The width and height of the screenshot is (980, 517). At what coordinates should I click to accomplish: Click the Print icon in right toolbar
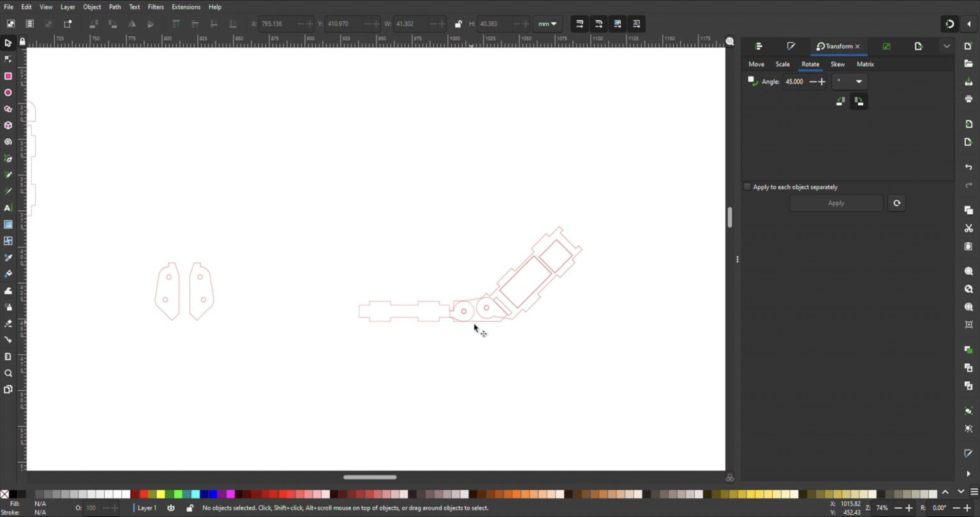click(968, 99)
